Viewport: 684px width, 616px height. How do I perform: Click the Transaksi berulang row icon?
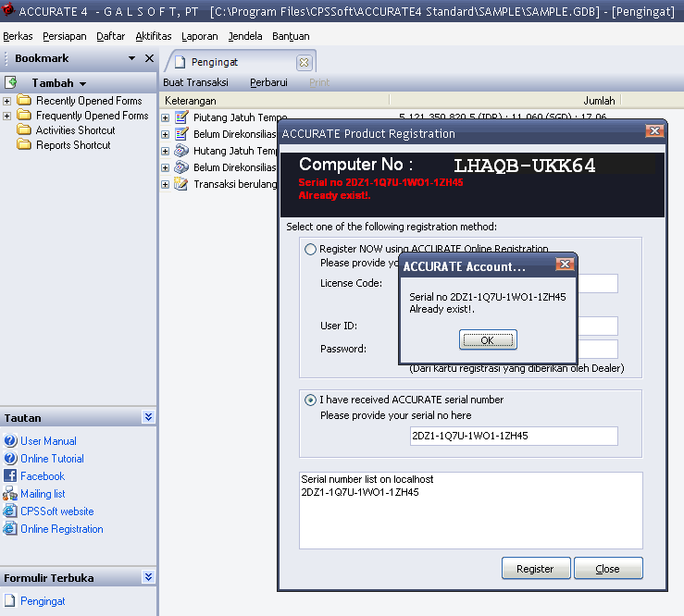pyautogui.click(x=181, y=184)
